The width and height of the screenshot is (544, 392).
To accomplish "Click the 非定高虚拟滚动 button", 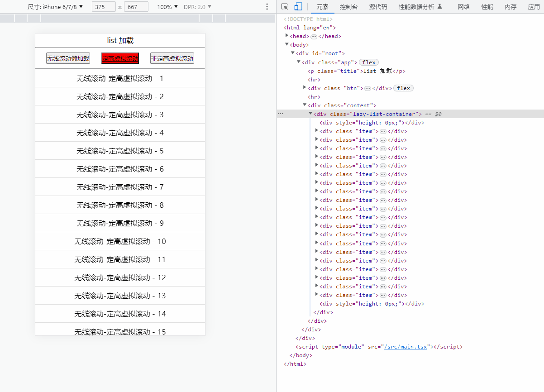I will (172, 58).
